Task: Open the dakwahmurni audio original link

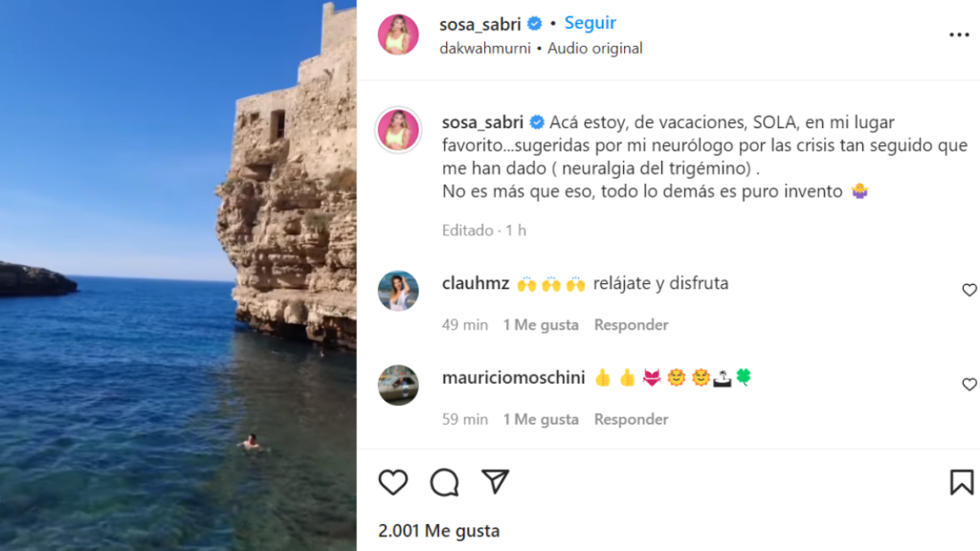Action: coord(541,48)
